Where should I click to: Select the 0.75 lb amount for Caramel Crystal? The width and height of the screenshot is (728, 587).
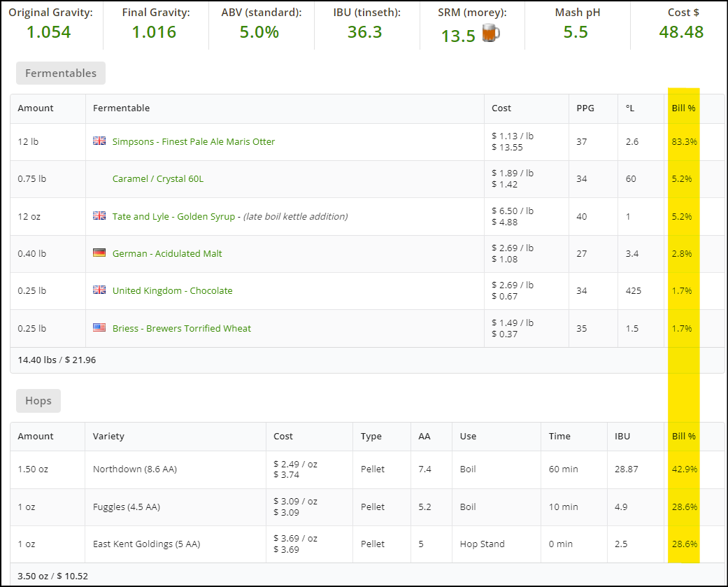click(x=32, y=179)
